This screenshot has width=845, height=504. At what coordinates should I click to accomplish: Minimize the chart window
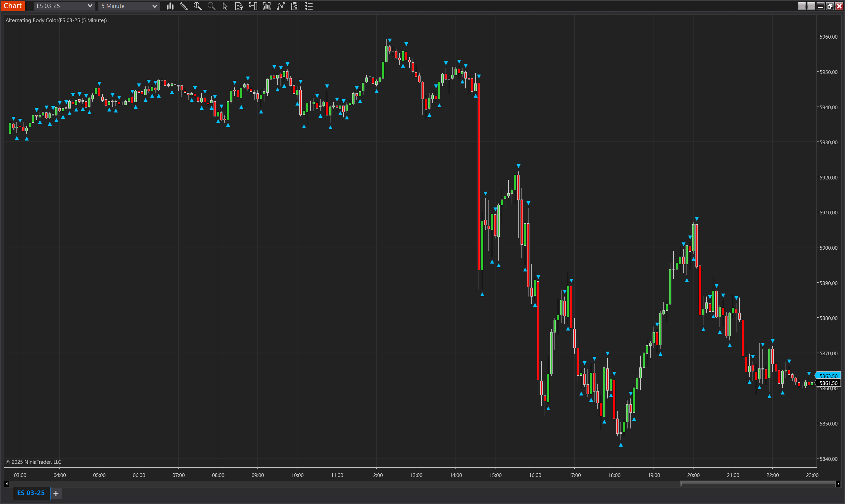[x=821, y=6]
